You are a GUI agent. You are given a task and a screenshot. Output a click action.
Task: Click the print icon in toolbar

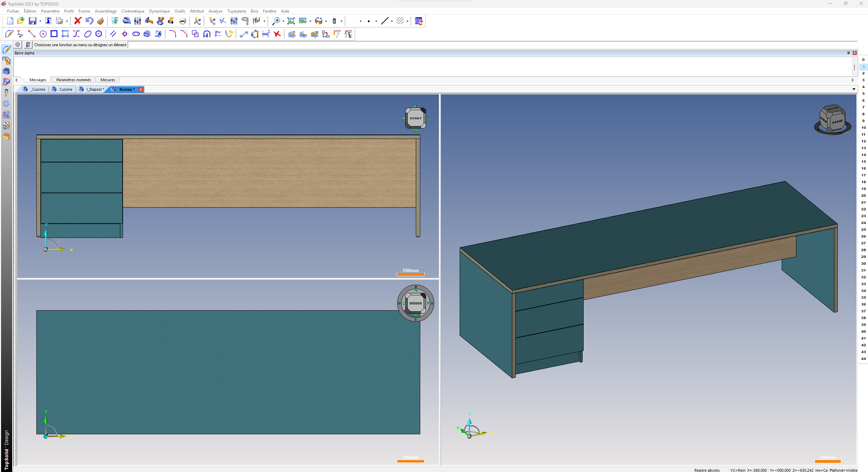pyautogui.click(x=59, y=21)
